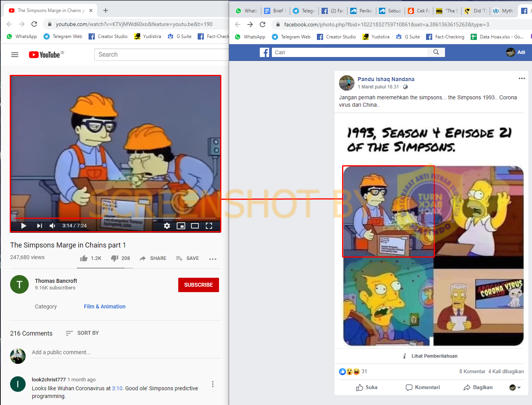Open the post timestamp 1 Maret pukul 16.31

[x=378, y=87]
